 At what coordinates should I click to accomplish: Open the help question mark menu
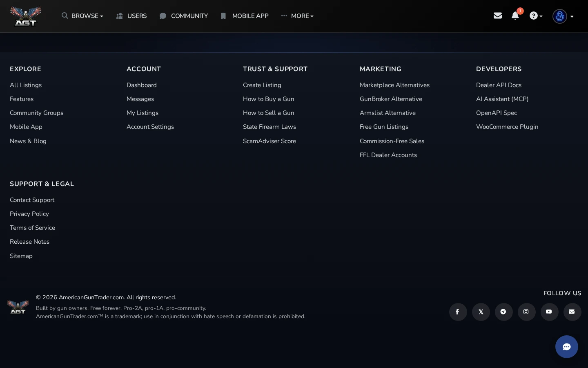536,16
